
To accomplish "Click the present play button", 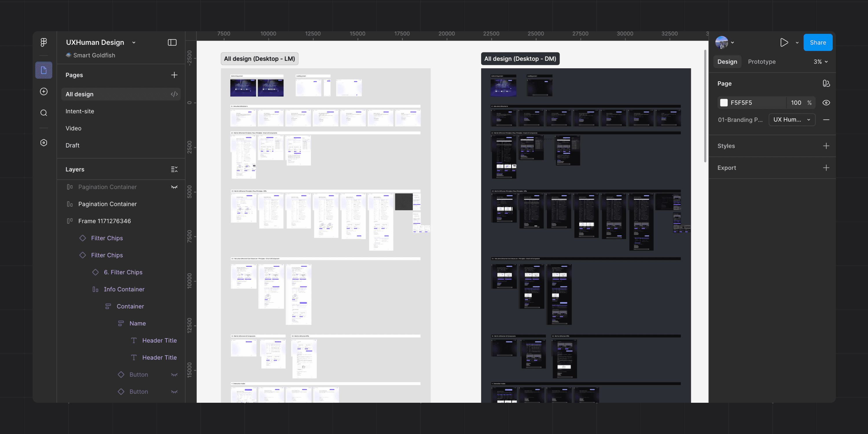I will (x=784, y=43).
